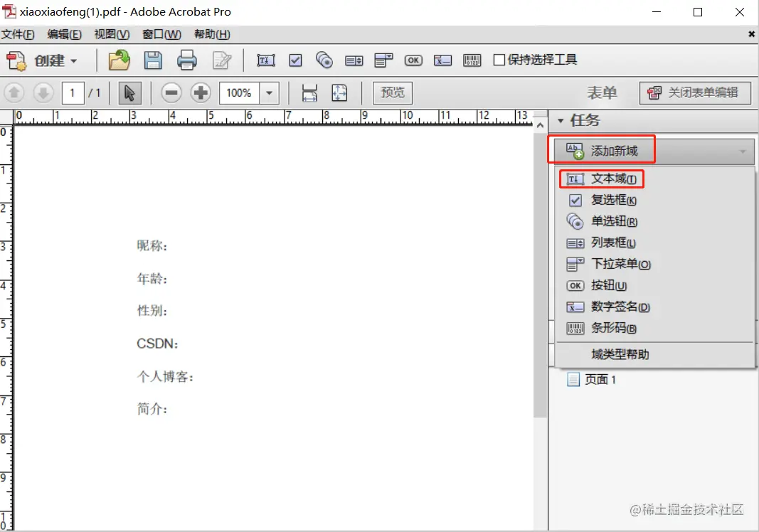Screen dimensions: 759x532
Task: Open the 编辑(E) menu
Action: coord(65,34)
